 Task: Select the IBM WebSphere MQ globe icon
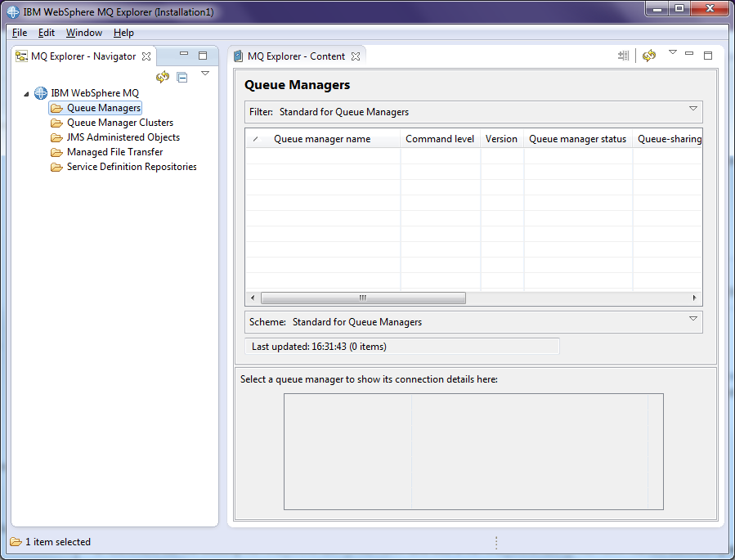pyautogui.click(x=41, y=92)
